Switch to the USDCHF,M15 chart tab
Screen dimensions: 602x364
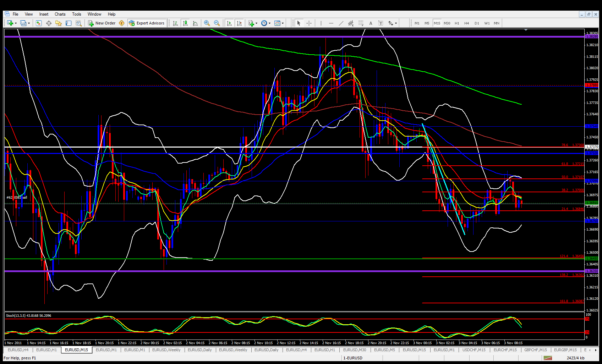coord(474,350)
